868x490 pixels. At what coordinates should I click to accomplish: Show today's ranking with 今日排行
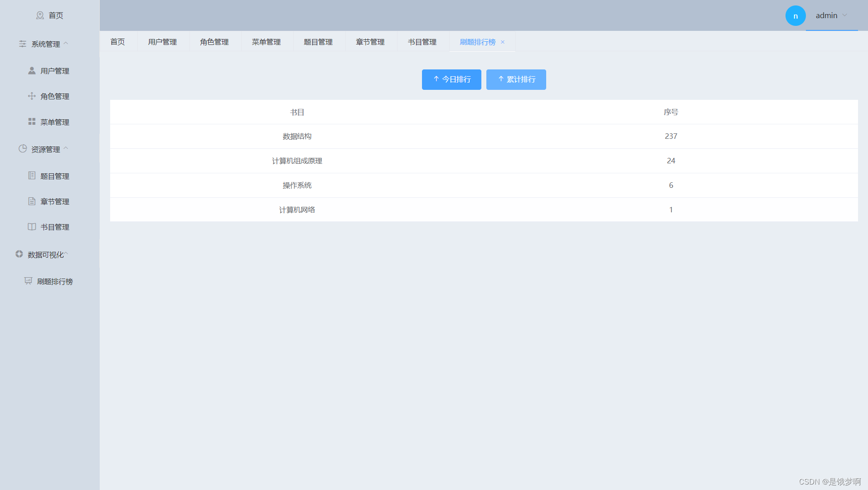click(x=451, y=79)
